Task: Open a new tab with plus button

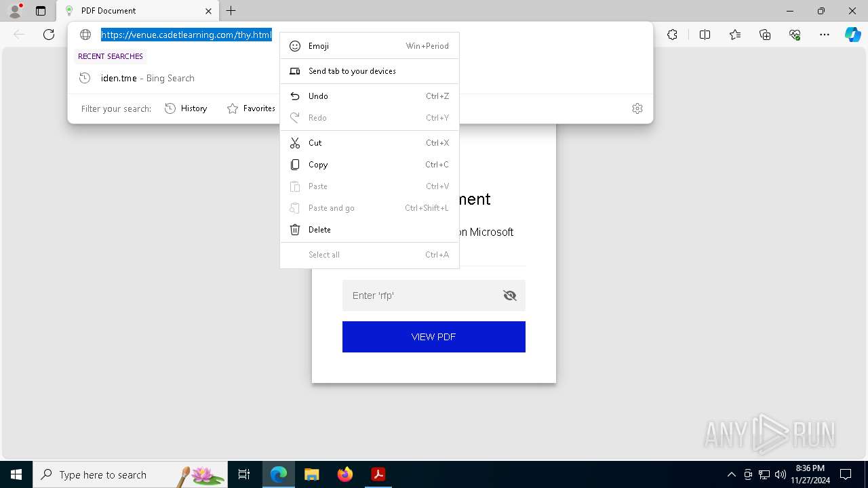Action: tap(231, 11)
